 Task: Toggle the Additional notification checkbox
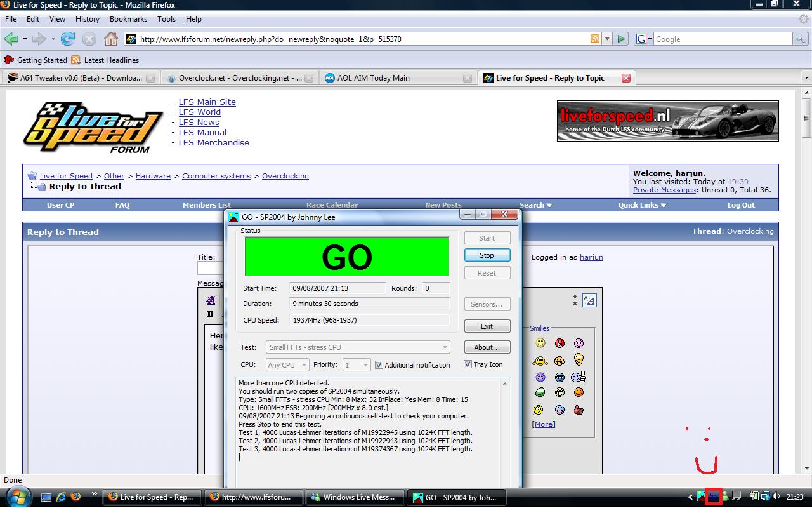(379, 365)
